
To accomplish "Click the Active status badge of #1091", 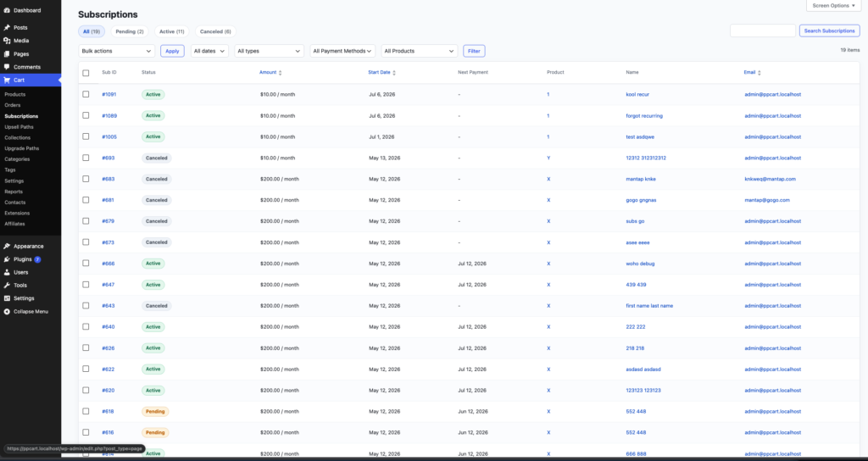I will (x=153, y=95).
